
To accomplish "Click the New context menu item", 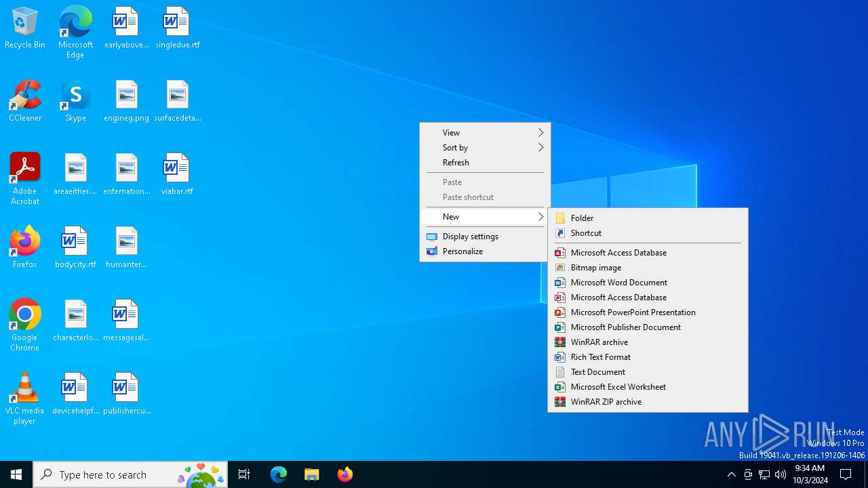I will (485, 217).
